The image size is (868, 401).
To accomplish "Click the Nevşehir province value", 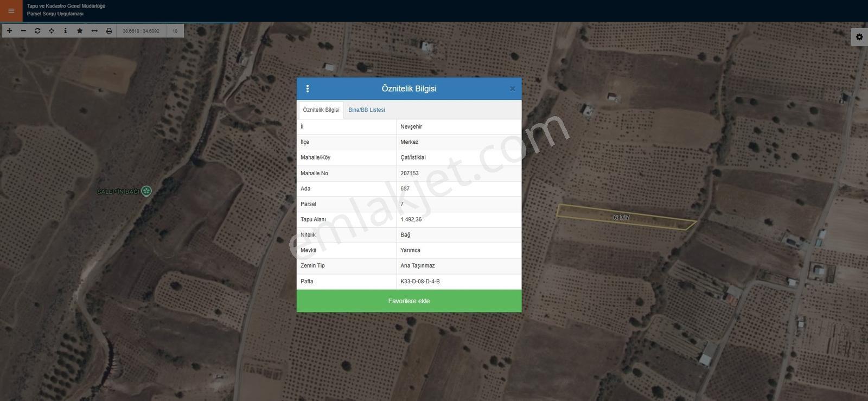I will tap(411, 127).
